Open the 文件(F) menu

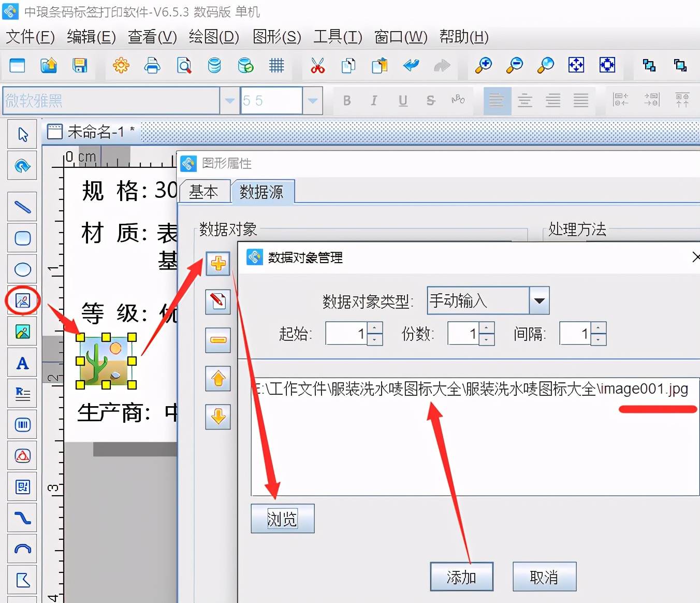[30, 37]
